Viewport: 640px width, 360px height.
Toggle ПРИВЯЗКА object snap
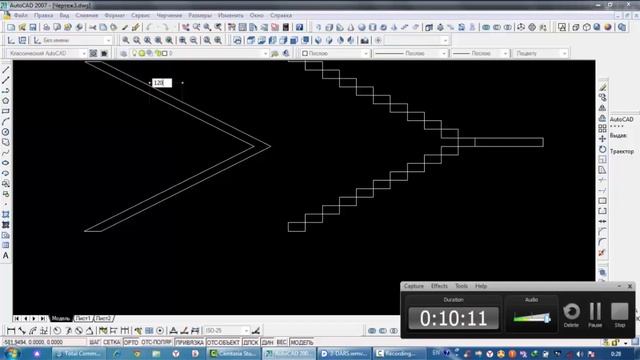click(x=189, y=342)
